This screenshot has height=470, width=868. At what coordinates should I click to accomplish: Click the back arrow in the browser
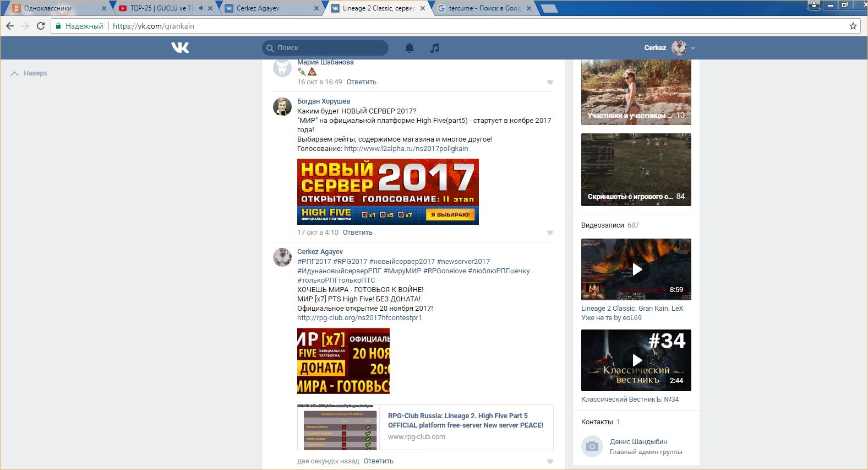tap(10, 26)
